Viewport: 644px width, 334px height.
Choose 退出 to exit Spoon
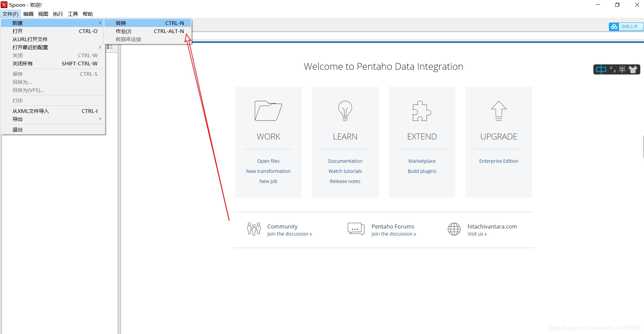(x=53, y=129)
